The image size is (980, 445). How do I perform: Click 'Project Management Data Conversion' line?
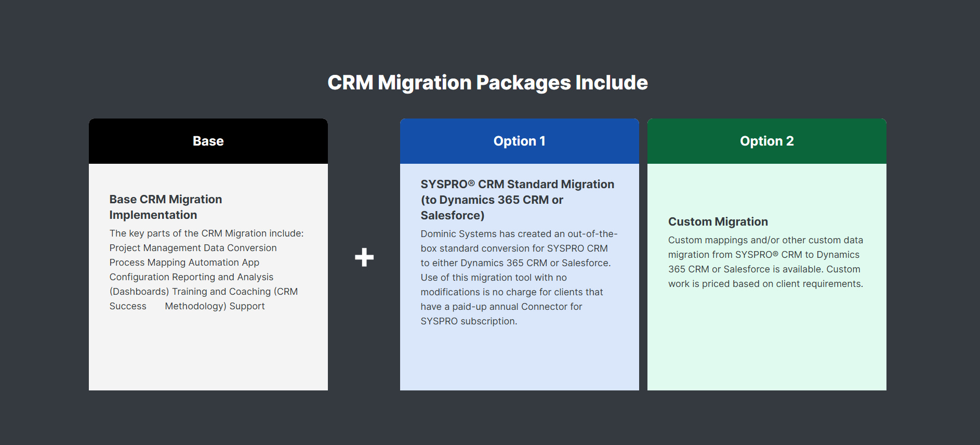pos(193,248)
